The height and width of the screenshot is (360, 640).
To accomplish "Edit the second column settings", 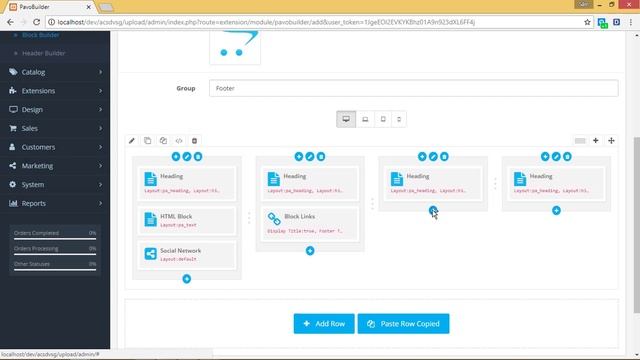I will click(x=310, y=156).
